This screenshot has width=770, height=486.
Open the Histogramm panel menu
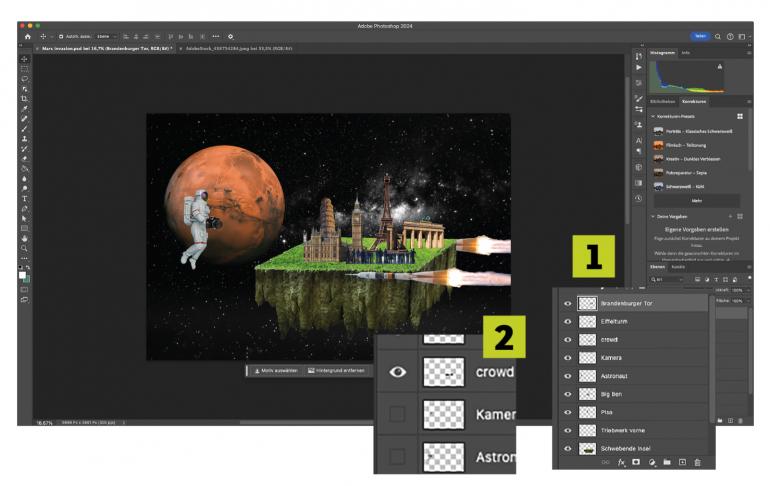coord(749,53)
